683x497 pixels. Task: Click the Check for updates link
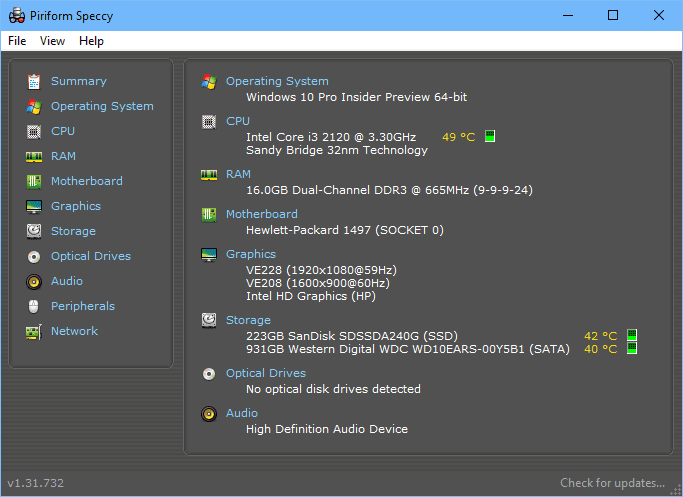(612, 483)
